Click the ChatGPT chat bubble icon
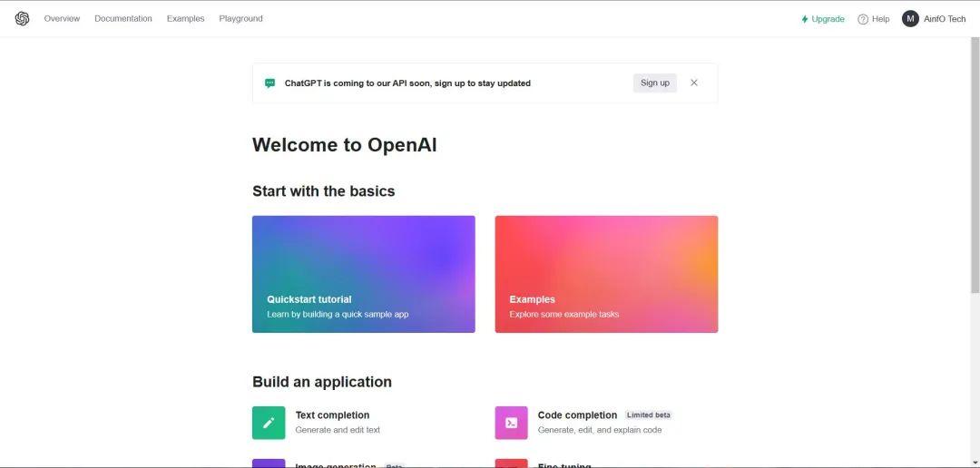This screenshot has height=468, width=980. click(270, 83)
